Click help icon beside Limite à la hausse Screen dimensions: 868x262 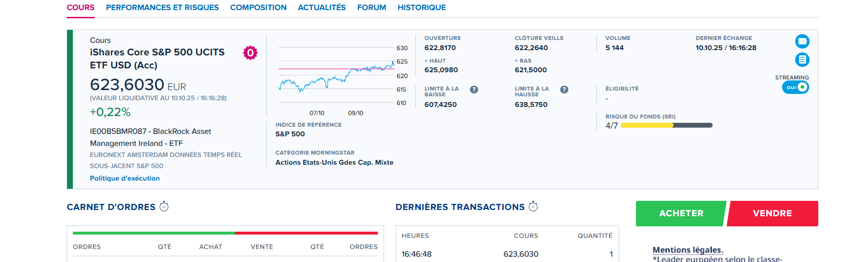pyautogui.click(x=564, y=90)
